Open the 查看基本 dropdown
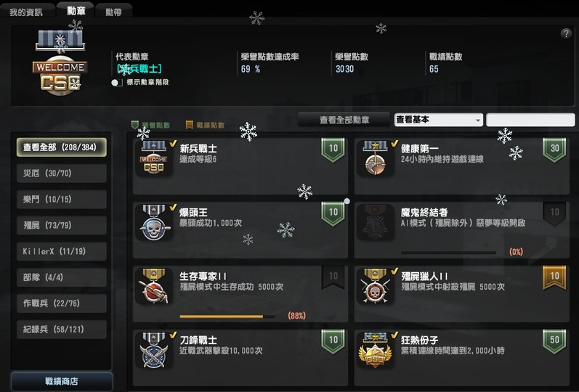Screen dimensions: 579x392 (x=438, y=120)
